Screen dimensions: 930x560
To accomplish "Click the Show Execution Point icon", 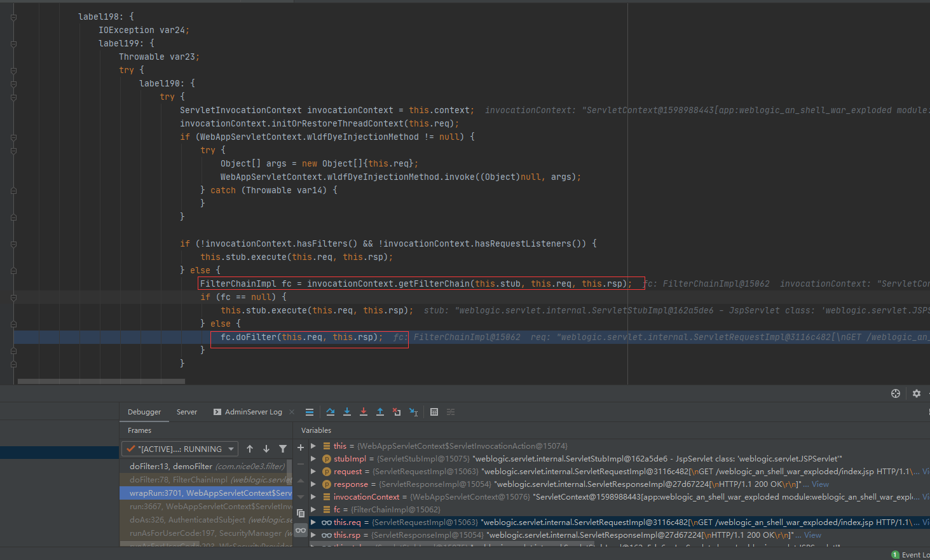I will click(x=310, y=412).
